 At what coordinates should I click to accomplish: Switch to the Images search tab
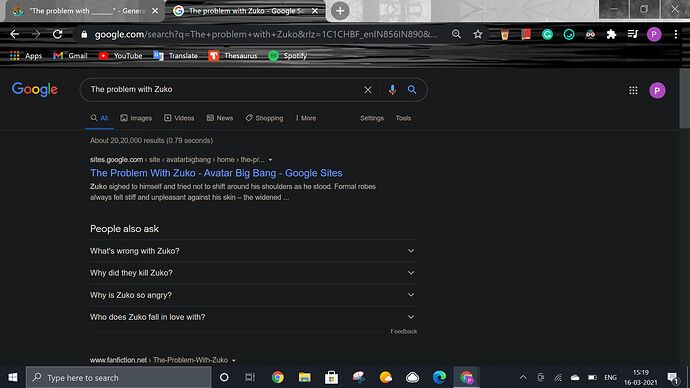tap(136, 118)
